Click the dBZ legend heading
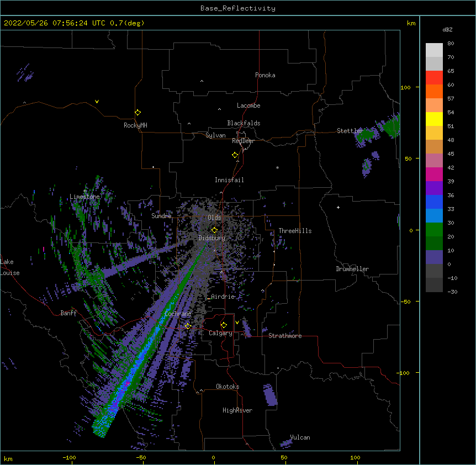The image size is (476, 465). (x=447, y=30)
